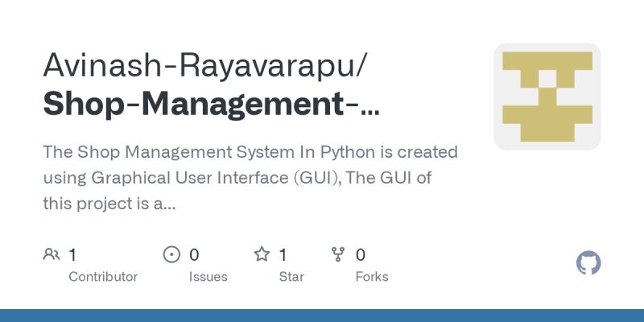
Task: Click the issues count 0
Action: 194,255
